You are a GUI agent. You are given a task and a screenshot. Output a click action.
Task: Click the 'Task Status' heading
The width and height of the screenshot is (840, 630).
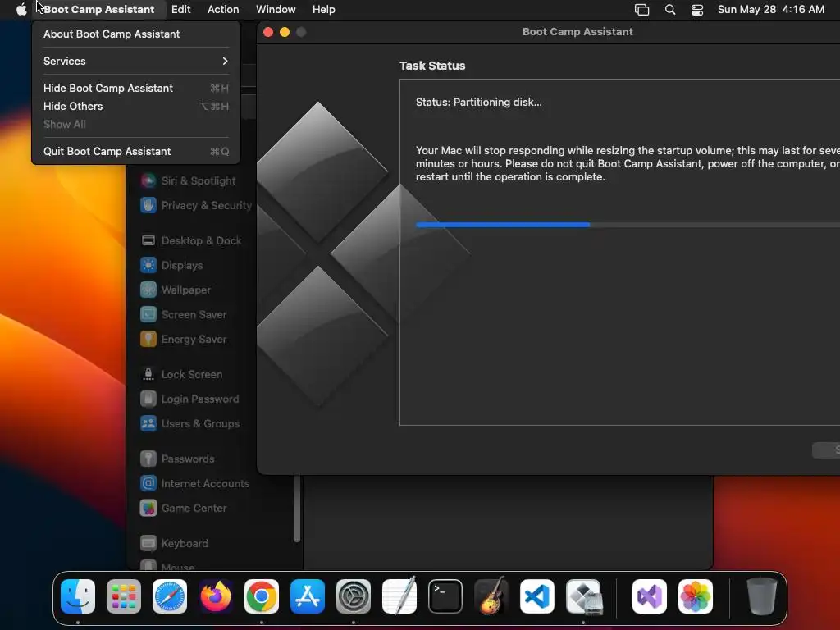432,66
